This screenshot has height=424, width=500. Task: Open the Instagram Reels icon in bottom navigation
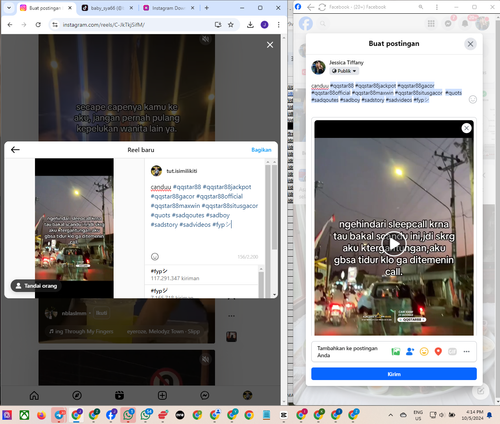click(x=119, y=395)
